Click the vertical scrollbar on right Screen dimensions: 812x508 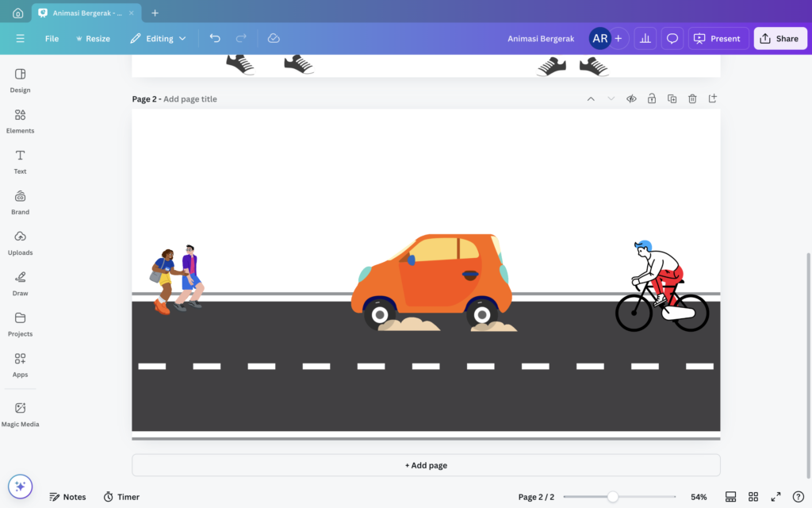coord(808,365)
